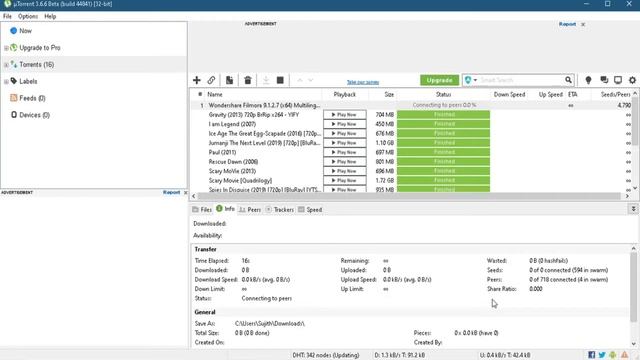640x360 pixels.
Task: Click the Torrents arrows icon in sidebar
Action: 14,64
